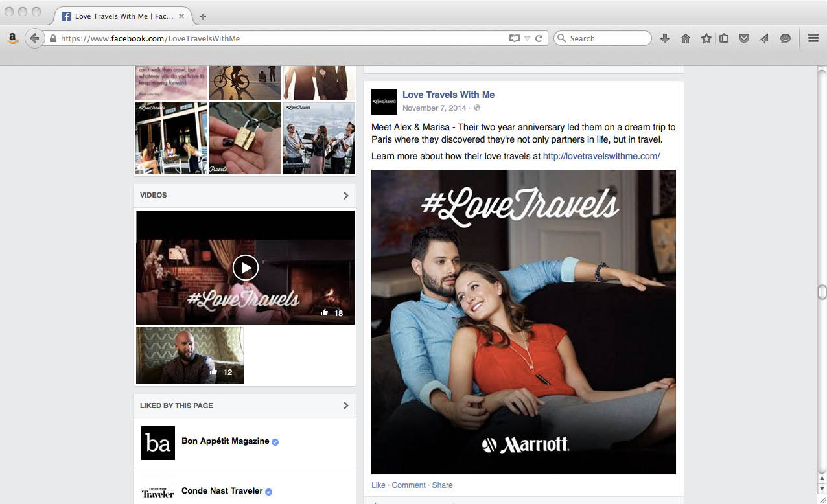
Task: Play the #LoveTravels fireplace video
Action: [x=245, y=268]
